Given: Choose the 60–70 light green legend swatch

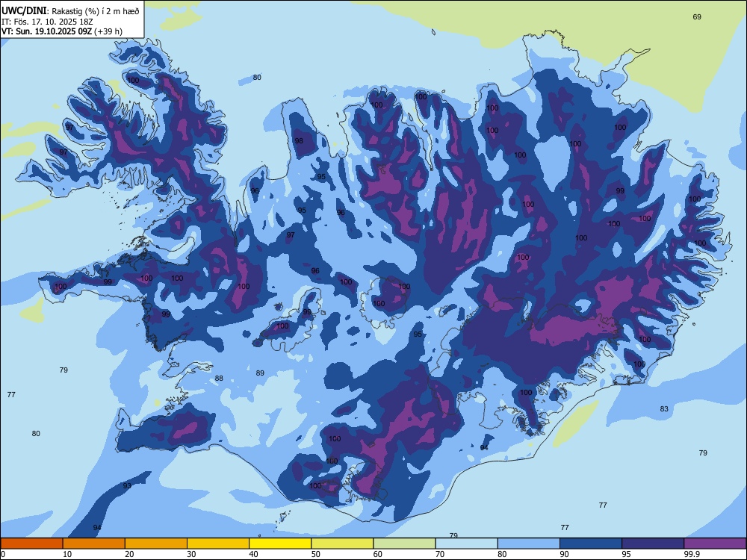Looking at the screenshot, I should (x=404, y=544).
